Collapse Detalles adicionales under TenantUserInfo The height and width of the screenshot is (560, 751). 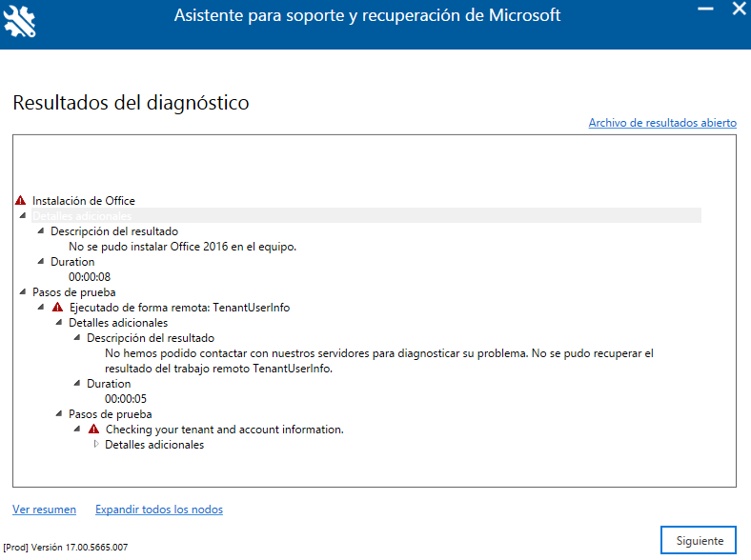pos(59,323)
